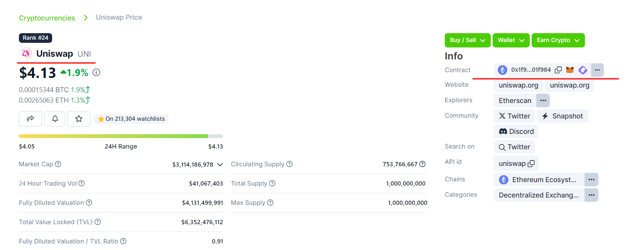Click the share arrow button
644x250 pixels.
(31, 119)
